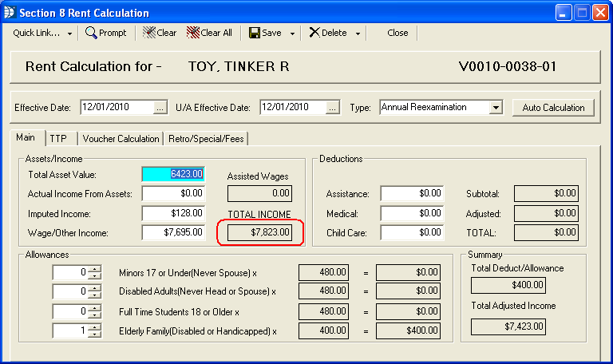Click the voucher number V0010-0038-01

[x=508, y=66]
